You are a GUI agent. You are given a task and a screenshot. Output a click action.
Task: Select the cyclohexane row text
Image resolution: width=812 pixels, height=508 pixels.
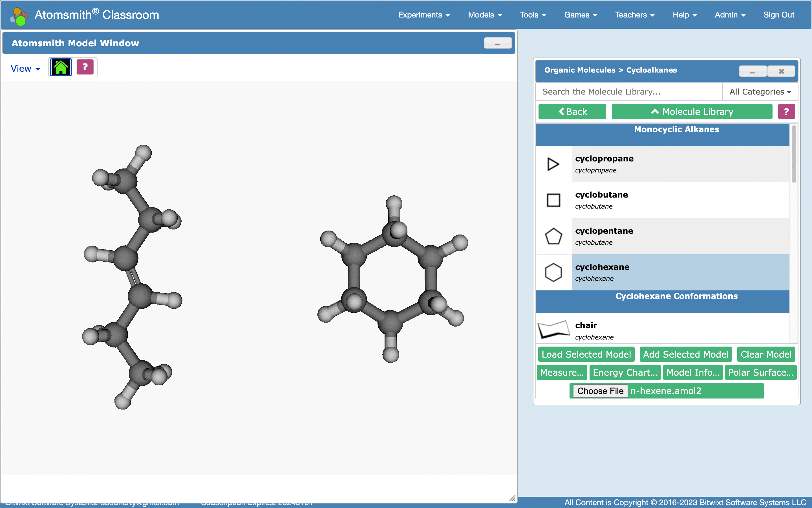tap(680, 272)
